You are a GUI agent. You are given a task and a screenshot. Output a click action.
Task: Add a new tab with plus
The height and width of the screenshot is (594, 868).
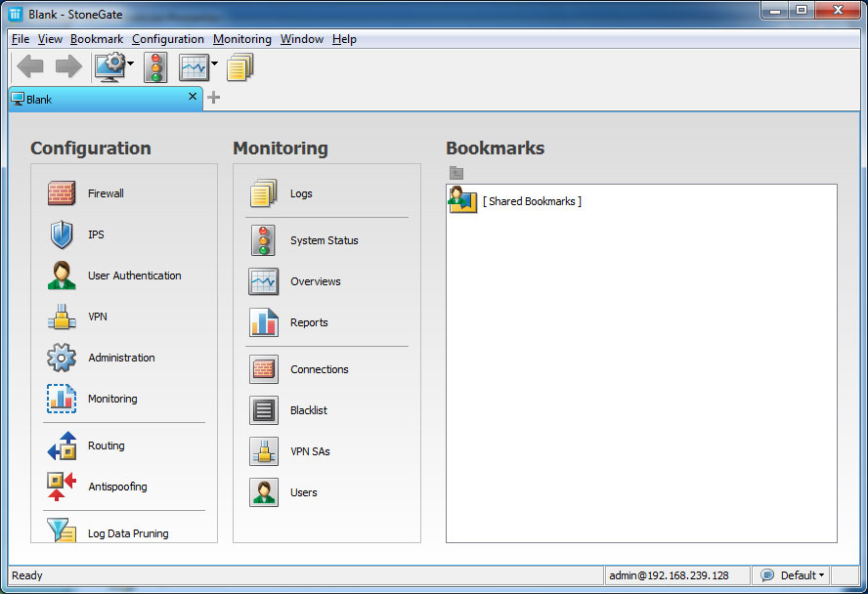pyautogui.click(x=214, y=98)
